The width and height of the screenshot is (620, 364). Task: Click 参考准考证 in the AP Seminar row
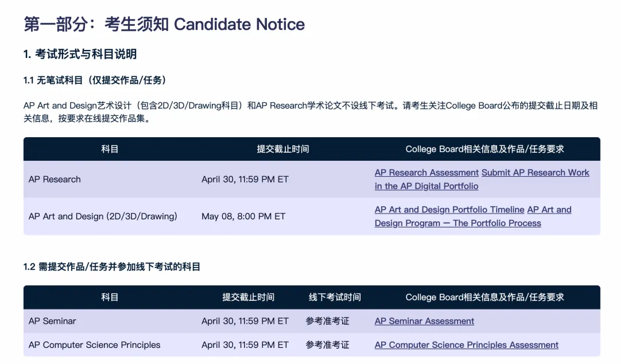click(x=327, y=322)
